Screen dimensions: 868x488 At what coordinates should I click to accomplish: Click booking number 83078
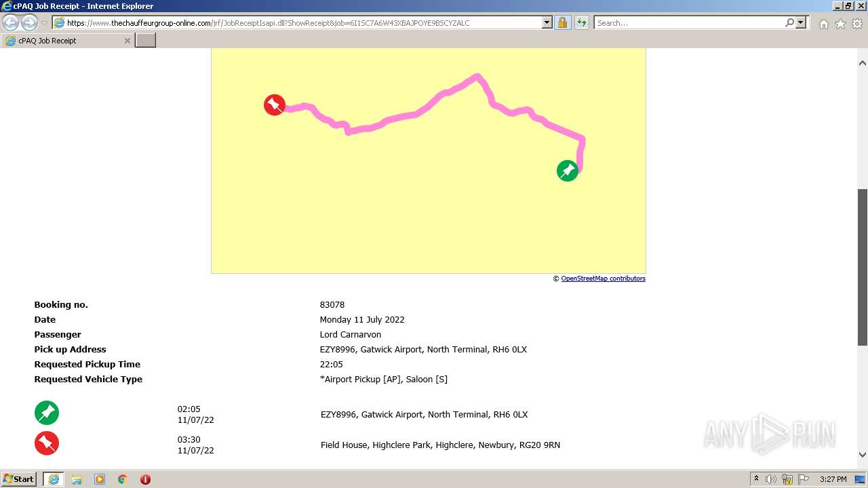[x=332, y=305]
